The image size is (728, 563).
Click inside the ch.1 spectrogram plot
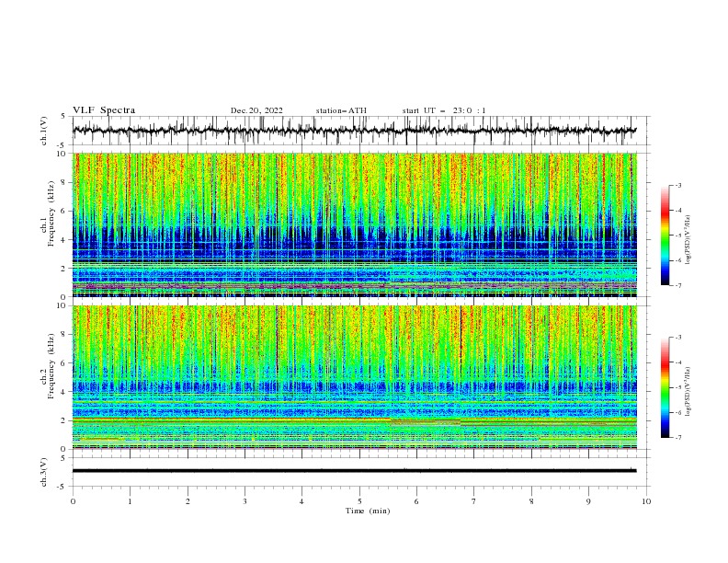coord(354,224)
